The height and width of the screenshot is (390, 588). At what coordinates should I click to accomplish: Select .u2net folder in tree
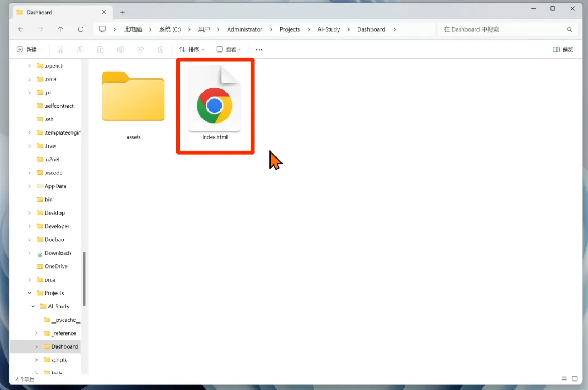click(48, 160)
